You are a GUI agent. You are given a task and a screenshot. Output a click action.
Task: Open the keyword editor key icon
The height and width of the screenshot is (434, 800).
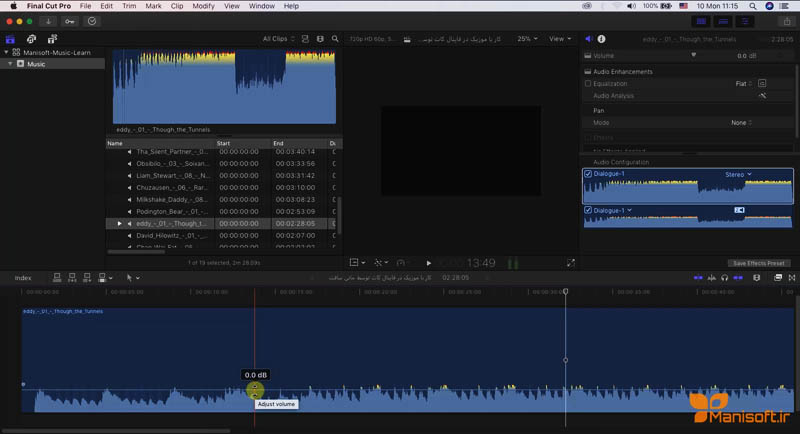pos(70,21)
